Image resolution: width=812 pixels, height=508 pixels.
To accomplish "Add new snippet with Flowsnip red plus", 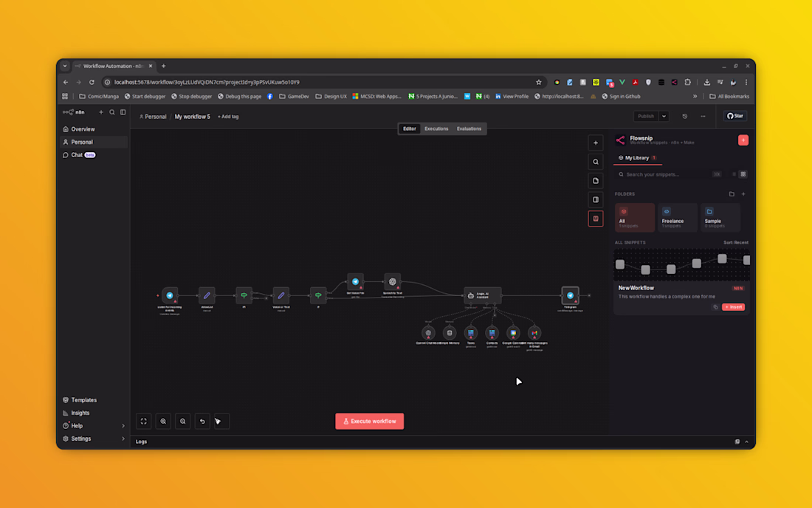I will point(743,140).
